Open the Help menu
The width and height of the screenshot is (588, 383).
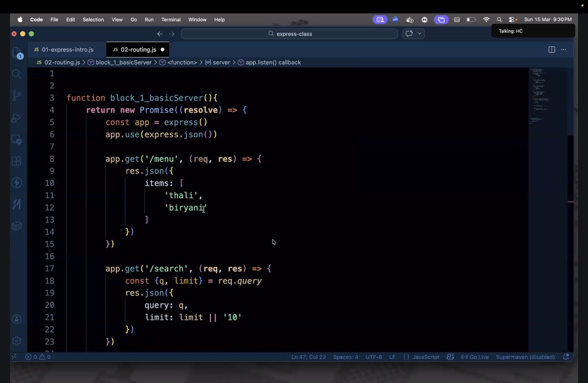tap(219, 20)
